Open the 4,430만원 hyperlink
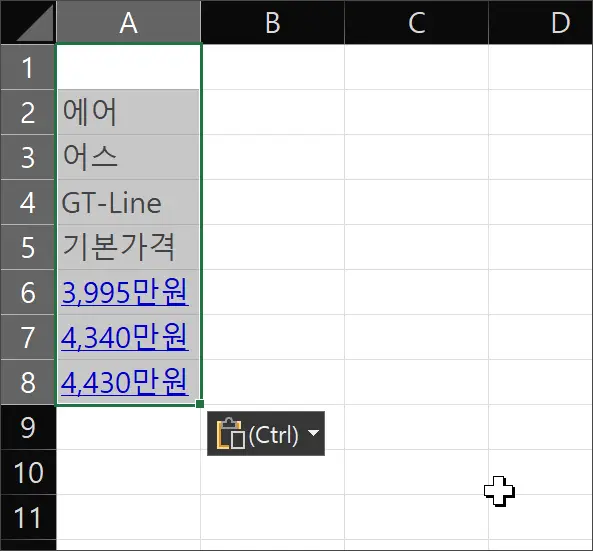593x551 pixels. tap(124, 382)
